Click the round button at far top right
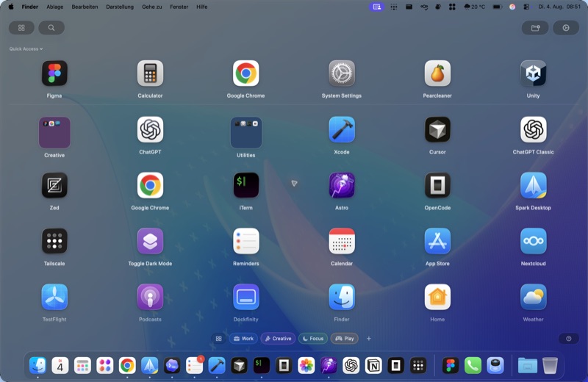This screenshot has width=588, height=382. click(566, 28)
